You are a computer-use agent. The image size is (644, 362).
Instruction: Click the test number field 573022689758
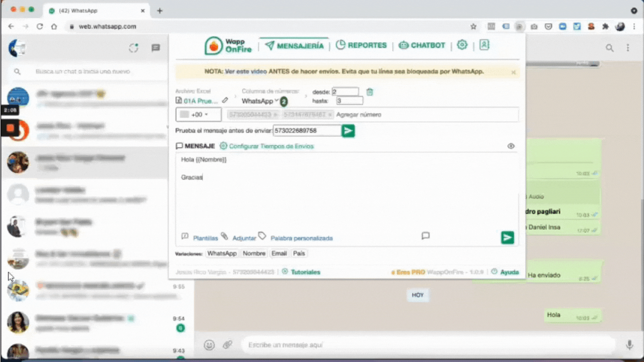[x=307, y=130]
